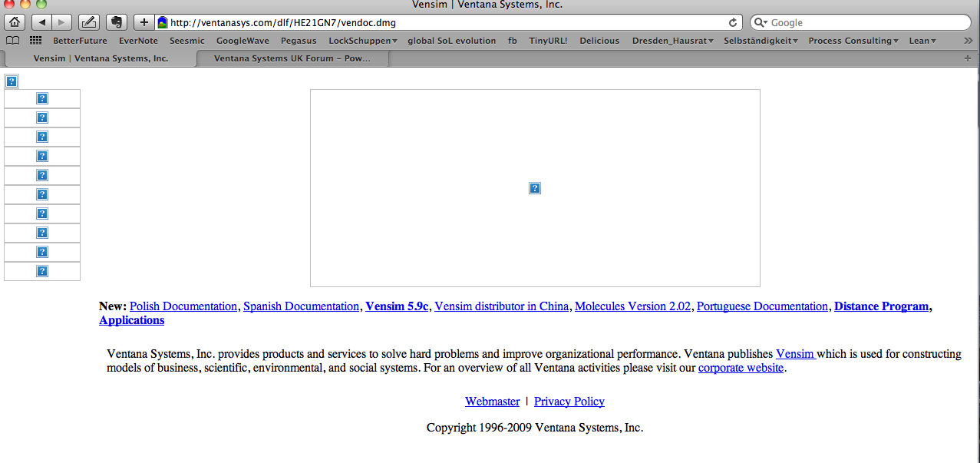Expand the LockSchuppen bookmarks folder
This screenshot has width=980, height=463.
[x=362, y=41]
